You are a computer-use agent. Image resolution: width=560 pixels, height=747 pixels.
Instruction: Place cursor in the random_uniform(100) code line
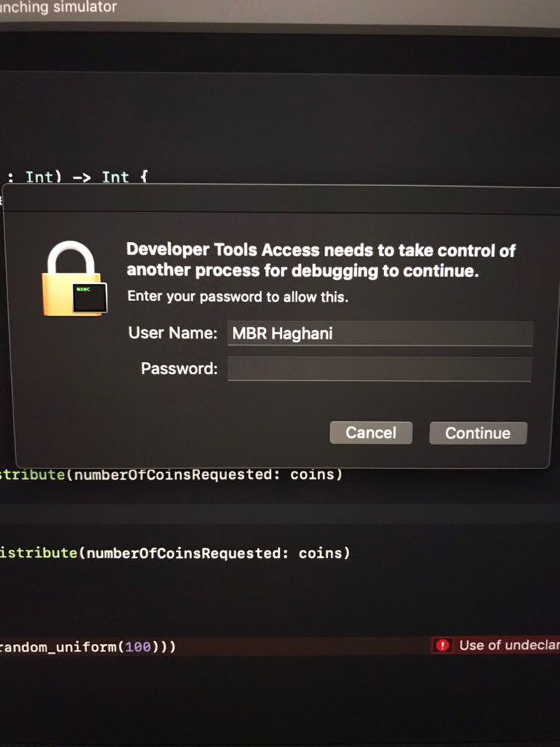point(88,647)
